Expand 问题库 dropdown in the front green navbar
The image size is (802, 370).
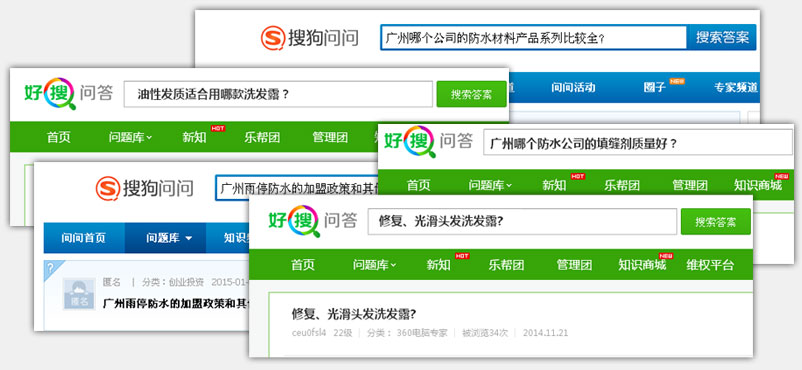[374, 265]
